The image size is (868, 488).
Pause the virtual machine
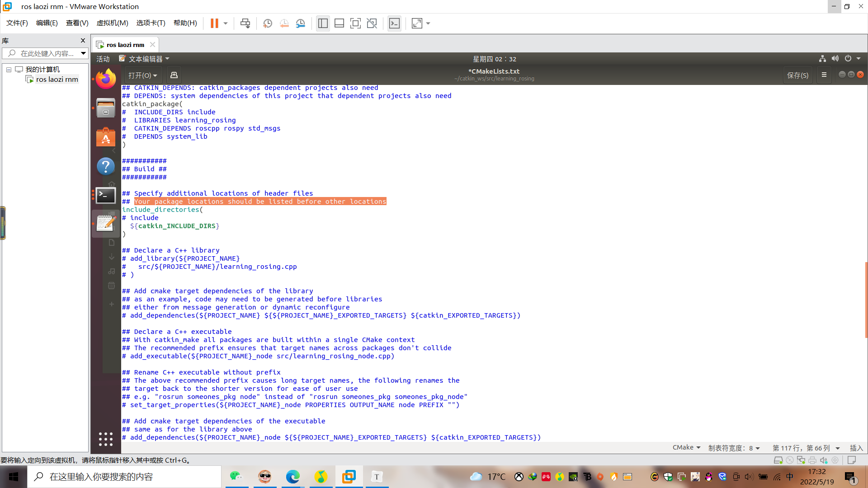tap(214, 23)
